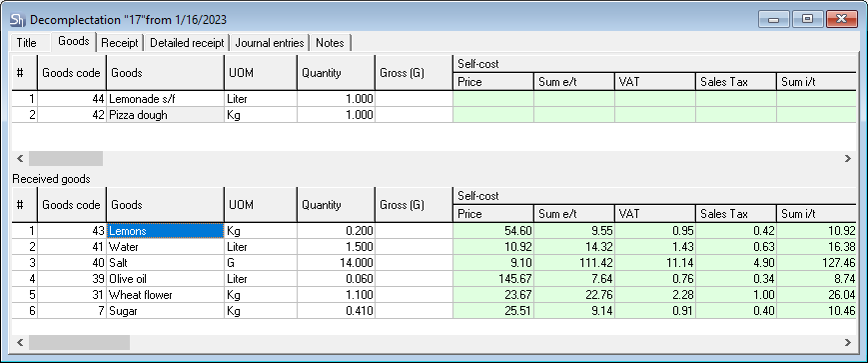
Task: Select the Lemonade s/f row cell
Action: tap(165, 99)
